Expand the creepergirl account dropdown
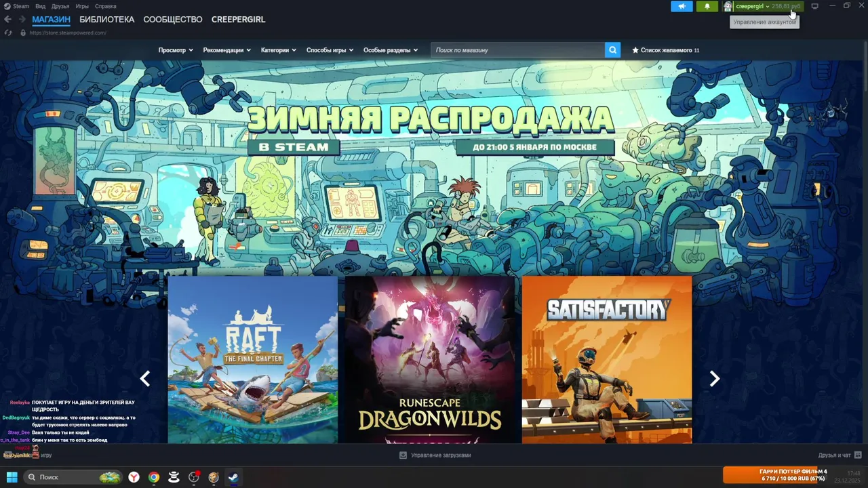 pyautogui.click(x=753, y=6)
